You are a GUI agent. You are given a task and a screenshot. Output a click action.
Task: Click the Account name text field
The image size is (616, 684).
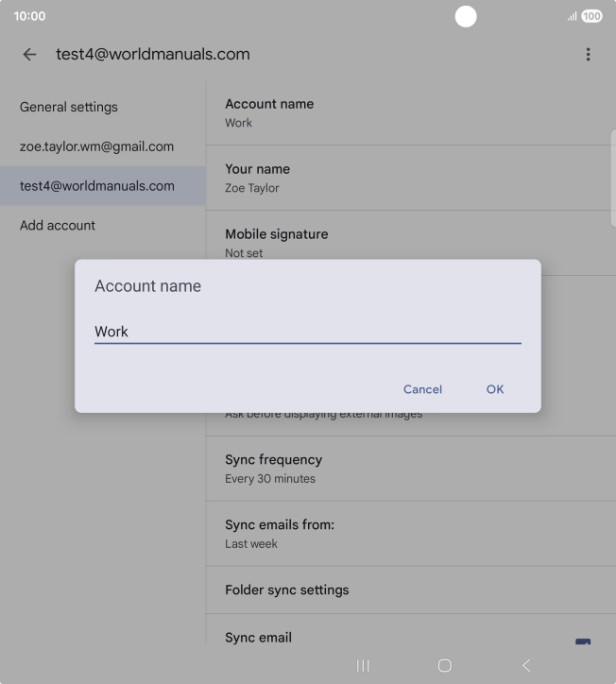(307, 332)
